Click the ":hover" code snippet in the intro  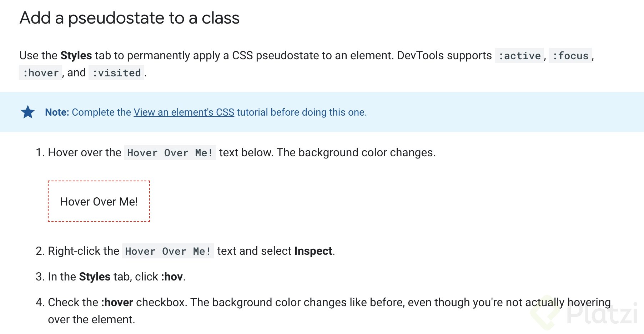coord(41,73)
